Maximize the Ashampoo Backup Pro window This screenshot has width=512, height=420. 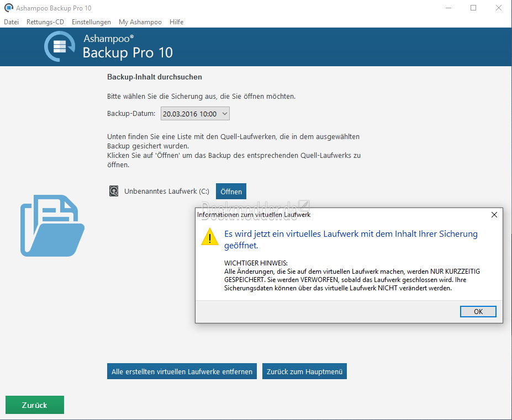pos(473,8)
